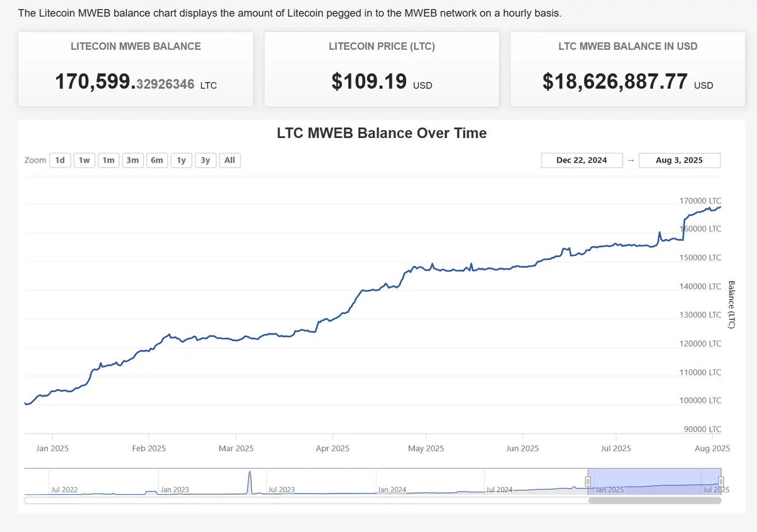Viewport: 757px width, 532px height.
Task: Click the '170000 LTC' axis label
Action: pos(700,200)
